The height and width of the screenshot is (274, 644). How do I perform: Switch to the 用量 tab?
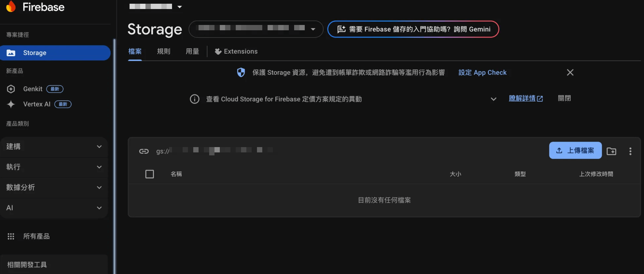coord(192,52)
